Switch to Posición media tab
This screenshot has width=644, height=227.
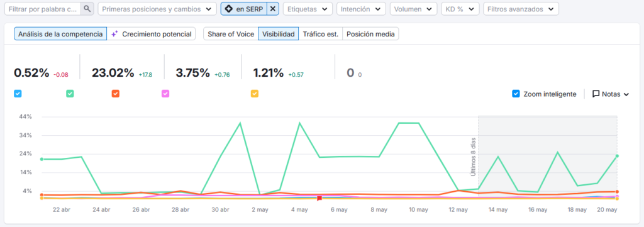coord(370,34)
